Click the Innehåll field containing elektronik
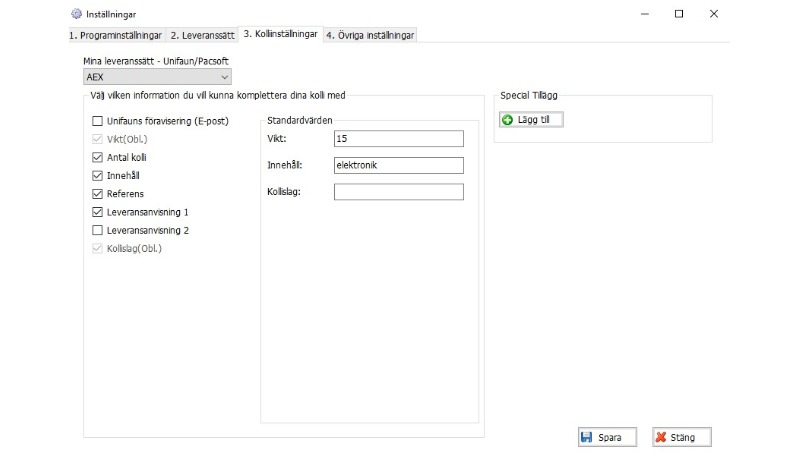800x460 pixels. click(398, 165)
